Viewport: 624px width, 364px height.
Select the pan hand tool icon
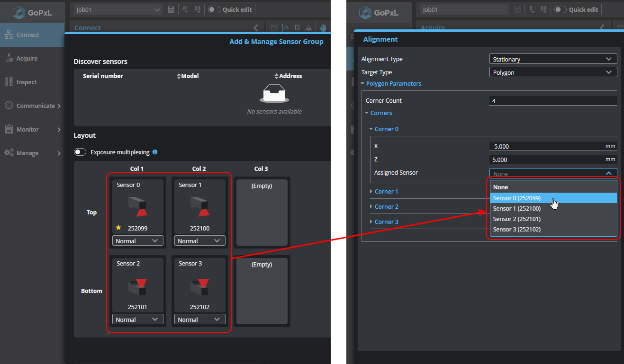tap(323, 27)
